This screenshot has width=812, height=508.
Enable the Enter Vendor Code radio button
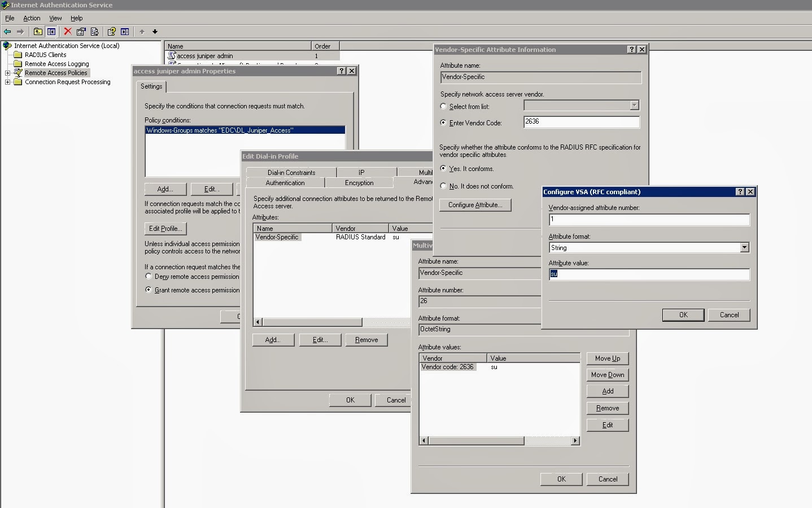point(443,122)
